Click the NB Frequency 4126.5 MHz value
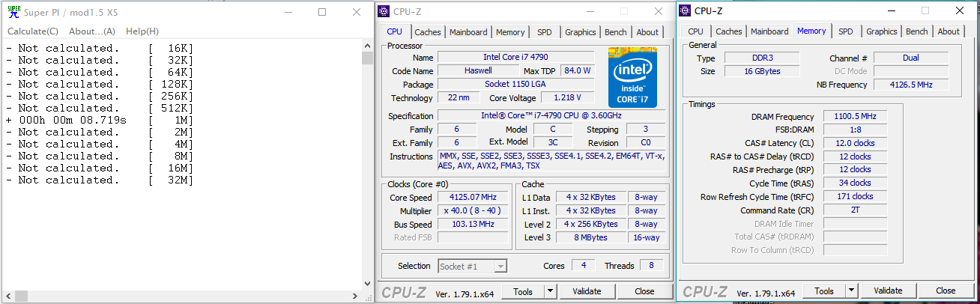The image size is (980, 304). tap(911, 85)
